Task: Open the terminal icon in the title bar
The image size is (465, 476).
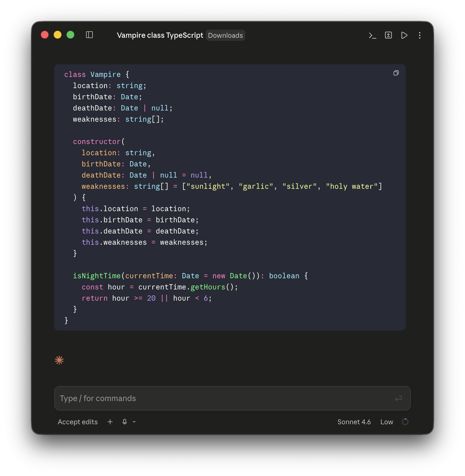Action: point(373,35)
